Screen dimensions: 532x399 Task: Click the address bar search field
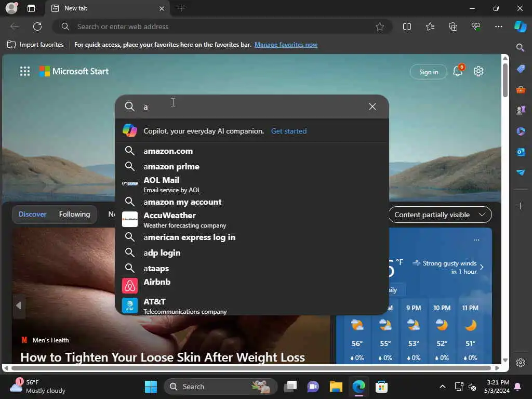[222, 26]
